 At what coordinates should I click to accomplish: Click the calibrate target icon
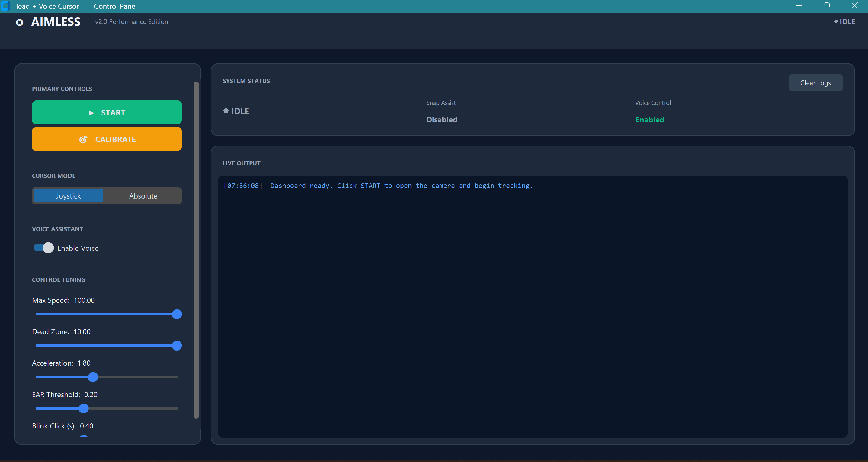[x=83, y=139]
